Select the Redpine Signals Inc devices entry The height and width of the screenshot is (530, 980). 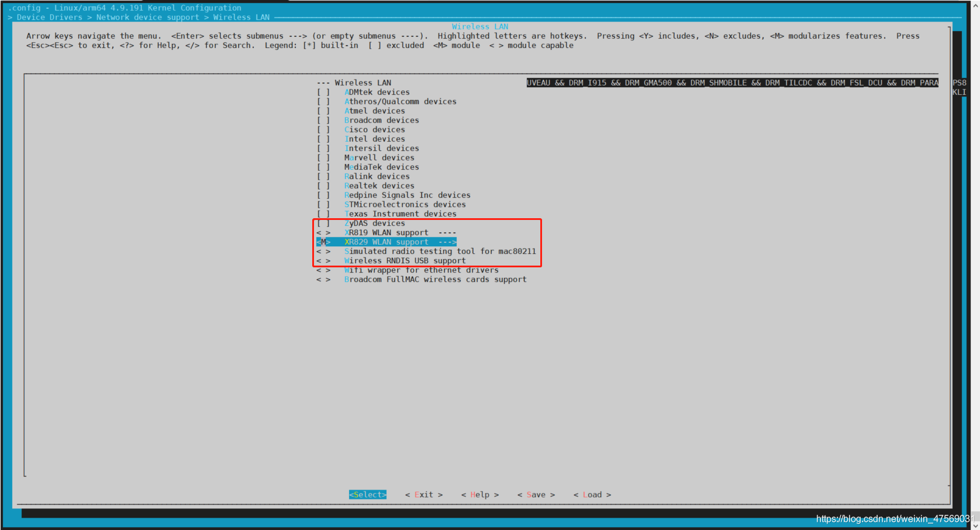tap(408, 195)
